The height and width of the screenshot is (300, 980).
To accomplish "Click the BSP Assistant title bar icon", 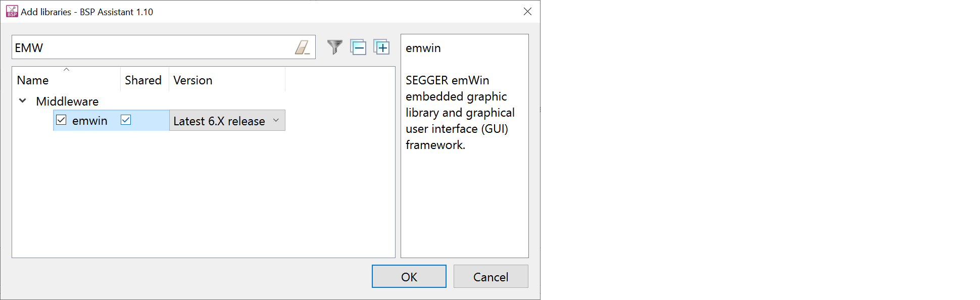I will pyautogui.click(x=11, y=11).
